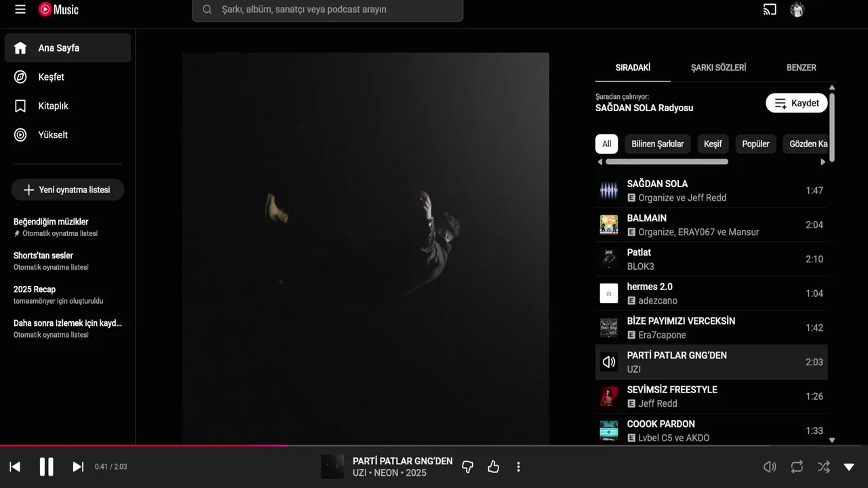The image size is (868, 488).
Task: Click the hermes 2.0 thumbnail
Action: (609, 293)
